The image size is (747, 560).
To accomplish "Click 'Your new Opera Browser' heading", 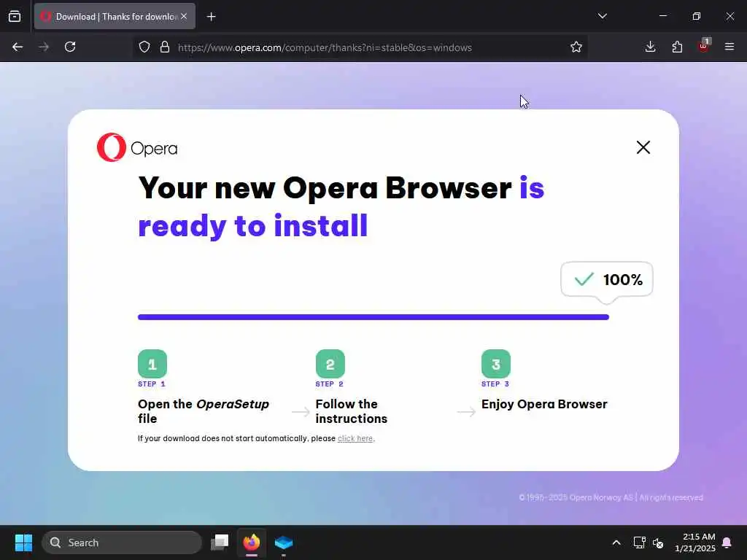I will click(325, 187).
